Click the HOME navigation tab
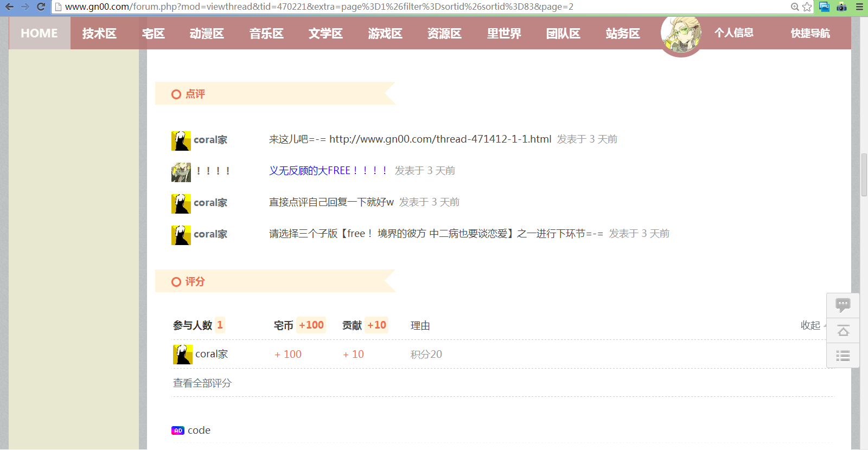This screenshot has width=868, height=450. (x=39, y=34)
